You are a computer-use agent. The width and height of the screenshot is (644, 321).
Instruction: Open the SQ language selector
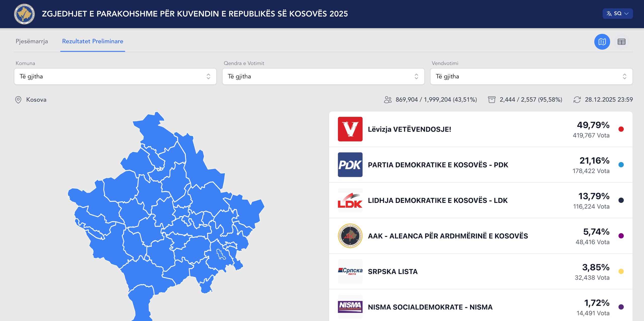pos(617,14)
